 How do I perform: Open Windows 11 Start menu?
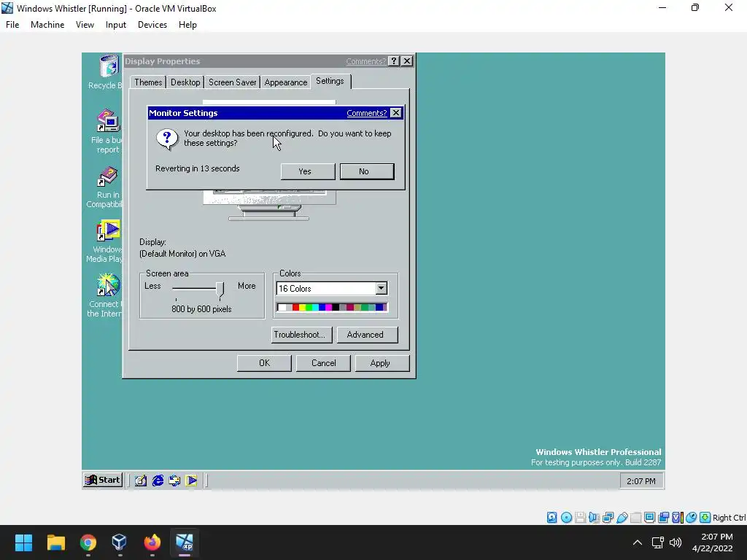click(x=23, y=542)
